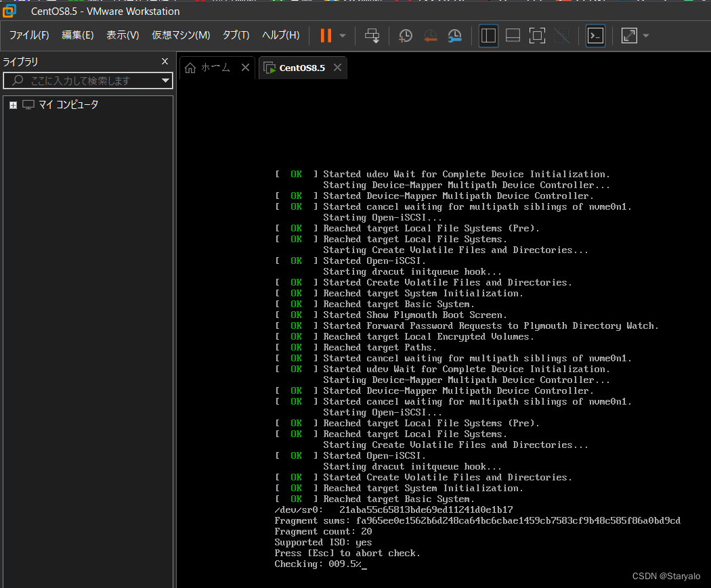Viewport: 711px width, 588px height.
Task: Click the Checking: 009.5% progress line
Action: (320, 564)
